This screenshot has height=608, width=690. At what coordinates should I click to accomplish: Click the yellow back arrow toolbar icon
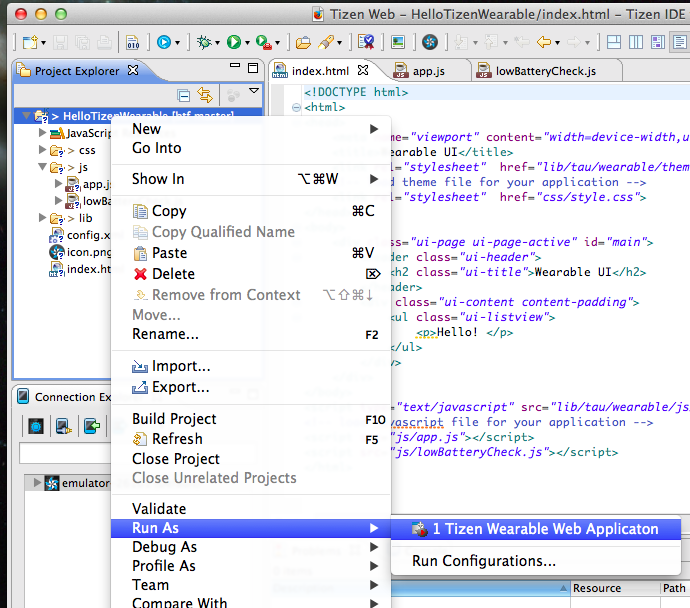pyautogui.click(x=544, y=42)
